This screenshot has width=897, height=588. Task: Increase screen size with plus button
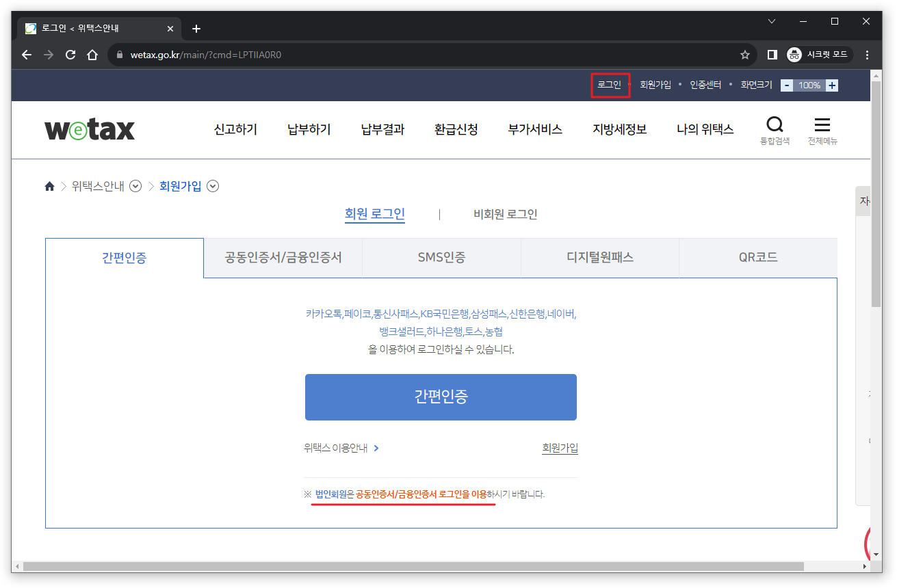click(832, 85)
